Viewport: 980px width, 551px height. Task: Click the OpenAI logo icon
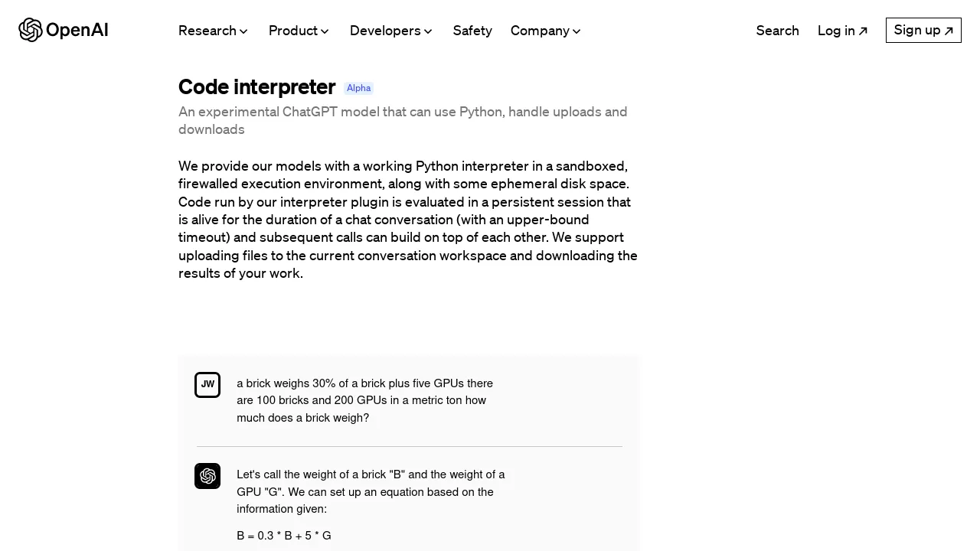coord(31,30)
